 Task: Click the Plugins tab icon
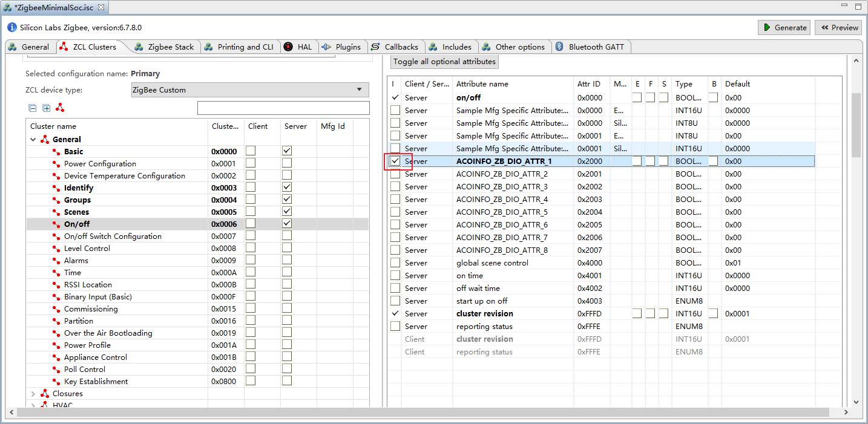tap(326, 47)
